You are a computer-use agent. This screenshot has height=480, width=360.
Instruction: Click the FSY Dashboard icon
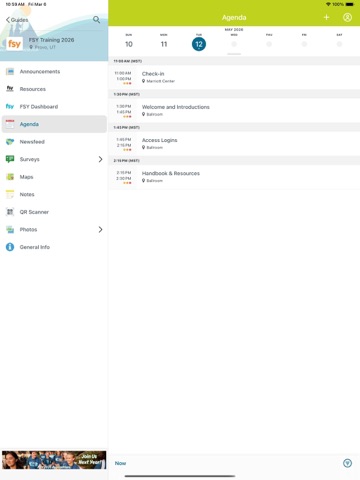pyautogui.click(x=10, y=107)
